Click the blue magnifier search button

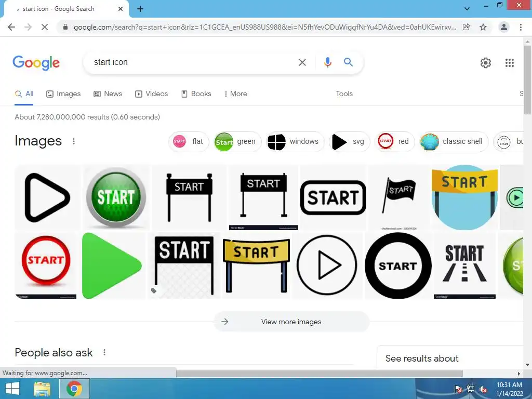coord(348,62)
